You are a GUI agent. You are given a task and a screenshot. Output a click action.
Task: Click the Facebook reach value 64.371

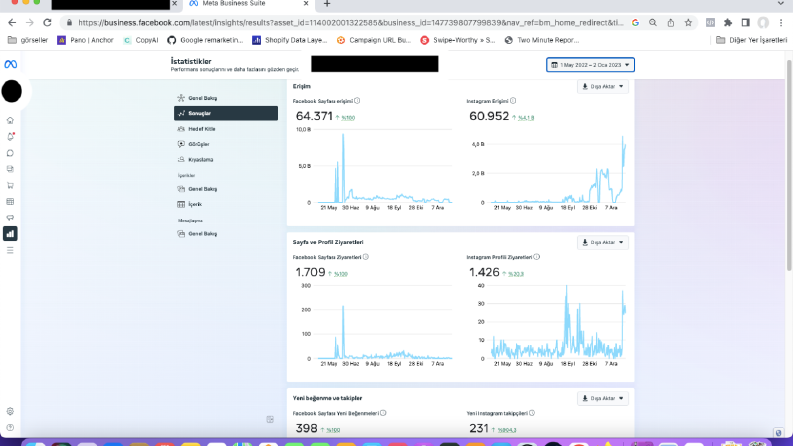(314, 116)
